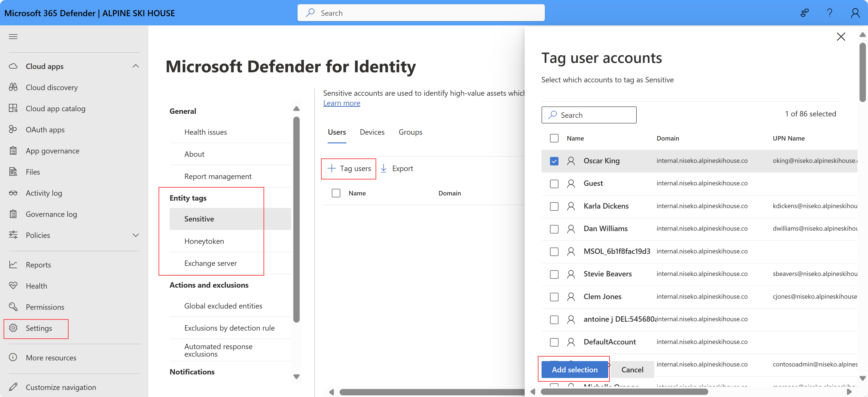Open the help question mark icon
Viewport: 868px width, 397px height.
[829, 13]
